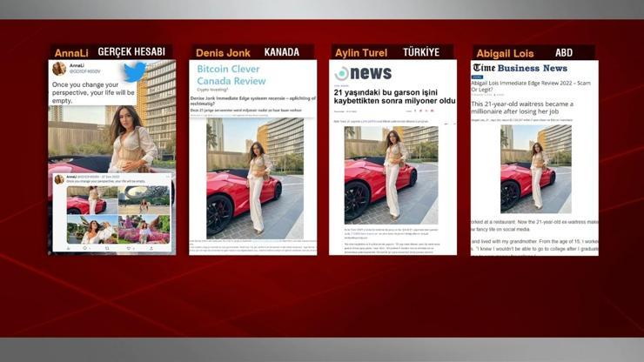Screen dimensions: 644x362
Task: Open the windblown hair selfie thumbnail
Action: click(92, 229)
